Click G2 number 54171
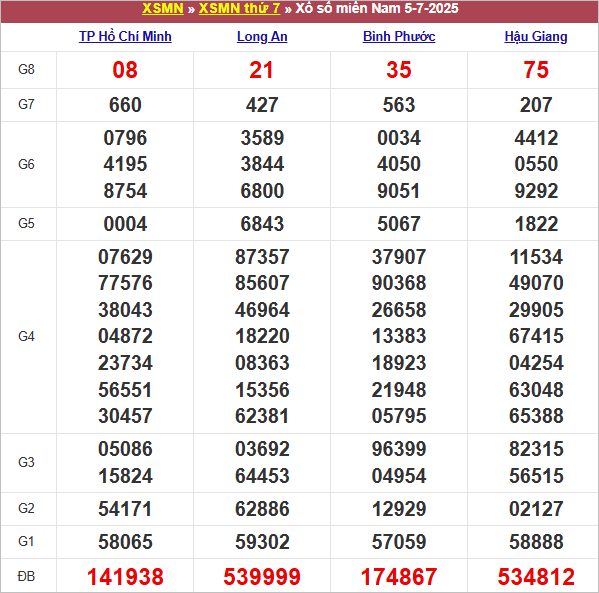This screenshot has width=599, height=593. pyautogui.click(x=125, y=509)
